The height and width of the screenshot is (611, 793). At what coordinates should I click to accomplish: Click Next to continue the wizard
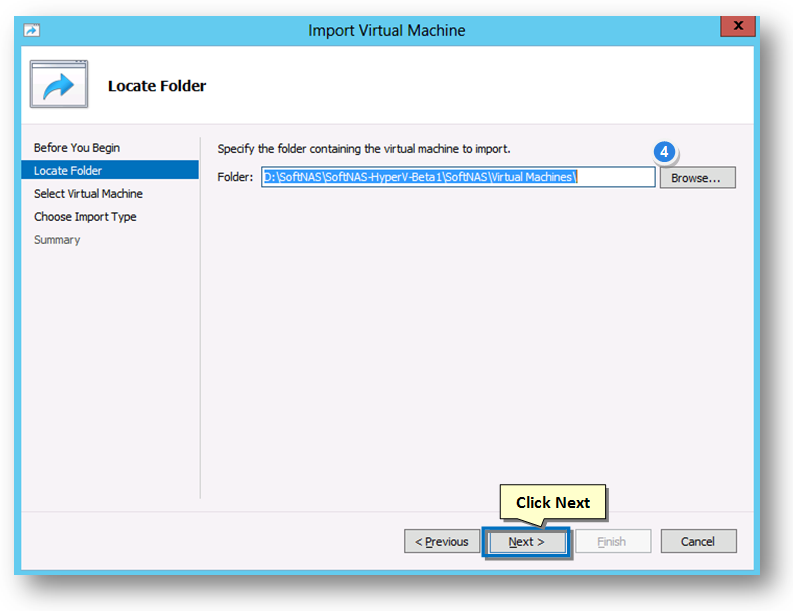click(x=526, y=542)
